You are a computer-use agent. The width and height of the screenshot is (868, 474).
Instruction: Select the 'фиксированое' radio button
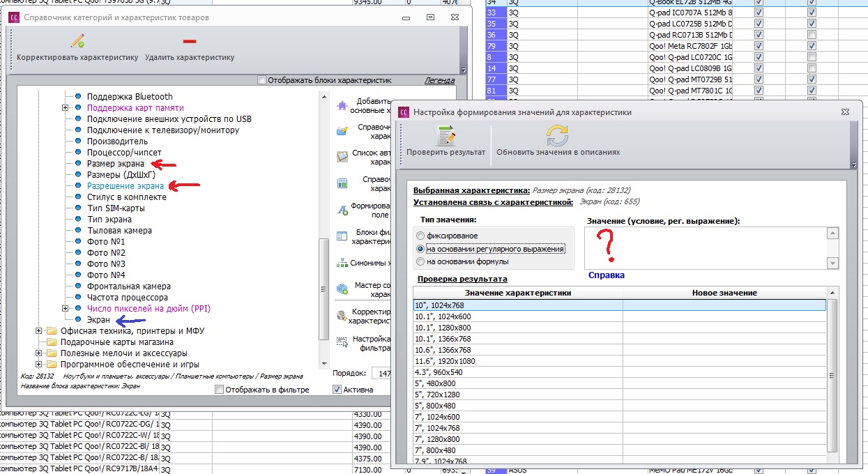[420, 236]
